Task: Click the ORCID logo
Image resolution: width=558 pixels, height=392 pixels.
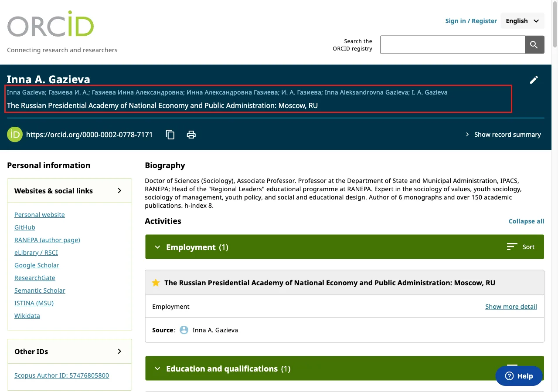Action: tap(51, 24)
